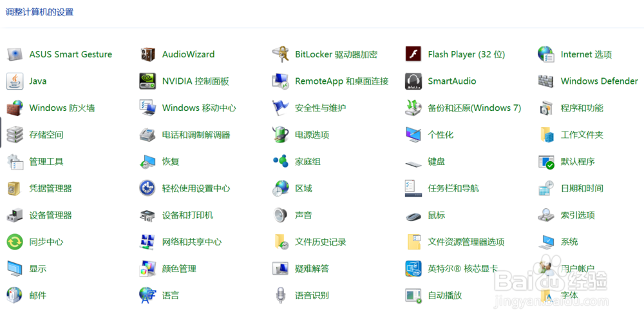Click the 凭据管理器 safe icon
The height and width of the screenshot is (323, 644).
[x=15, y=188]
